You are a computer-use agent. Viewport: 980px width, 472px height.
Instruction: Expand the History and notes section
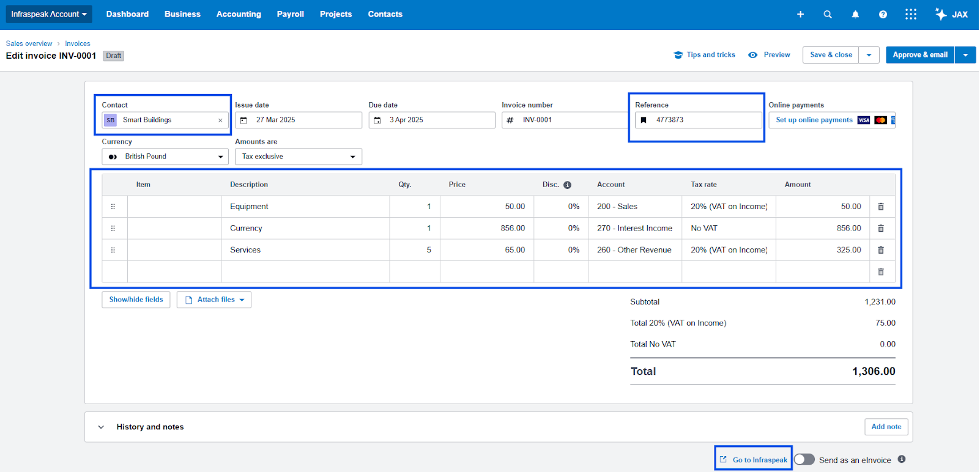(102, 427)
